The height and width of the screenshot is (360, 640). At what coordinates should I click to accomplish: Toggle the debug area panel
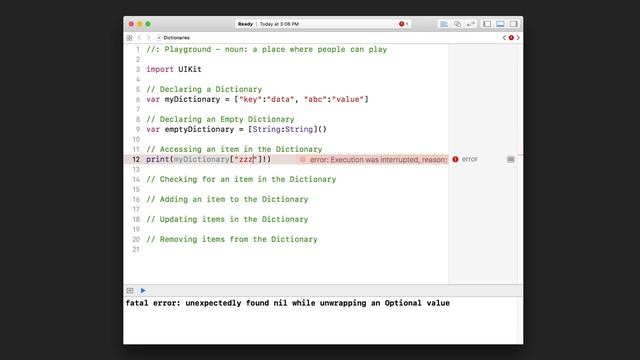(500, 24)
